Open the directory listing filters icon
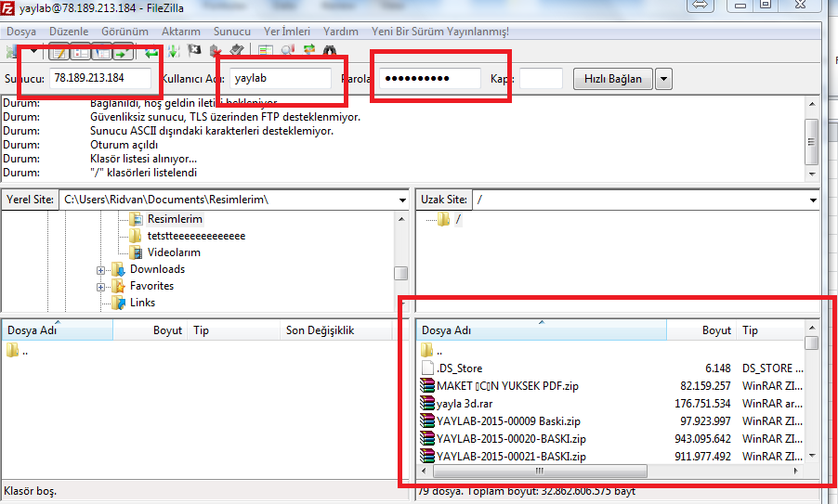838x504 pixels. 266,51
